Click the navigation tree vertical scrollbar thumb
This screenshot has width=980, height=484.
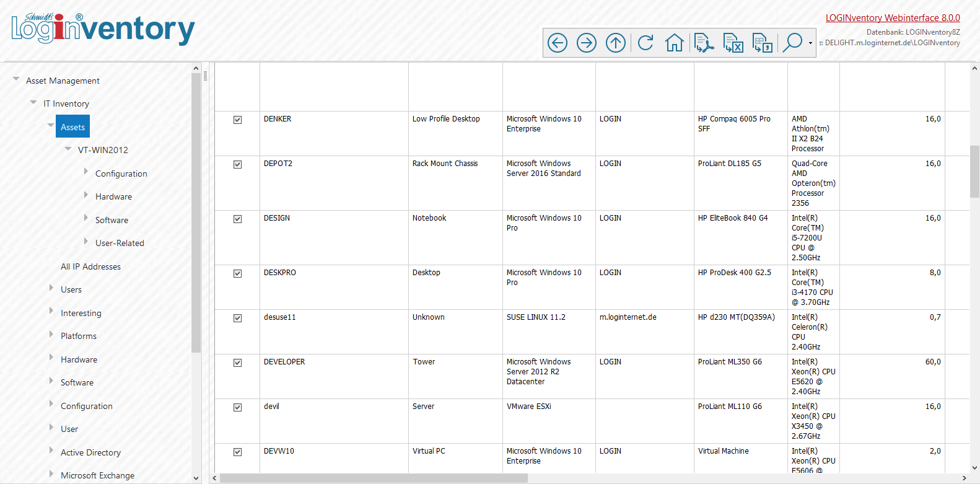pyautogui.click(x=196, y=213)
